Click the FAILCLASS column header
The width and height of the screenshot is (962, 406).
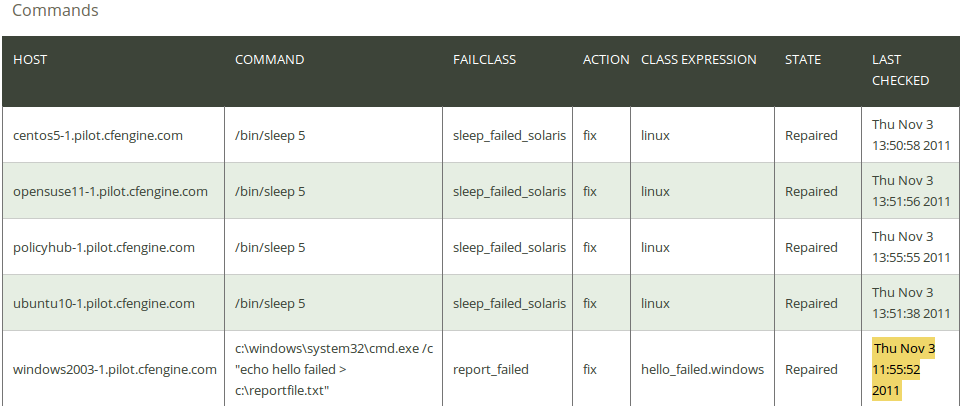(x=485, y=59)
